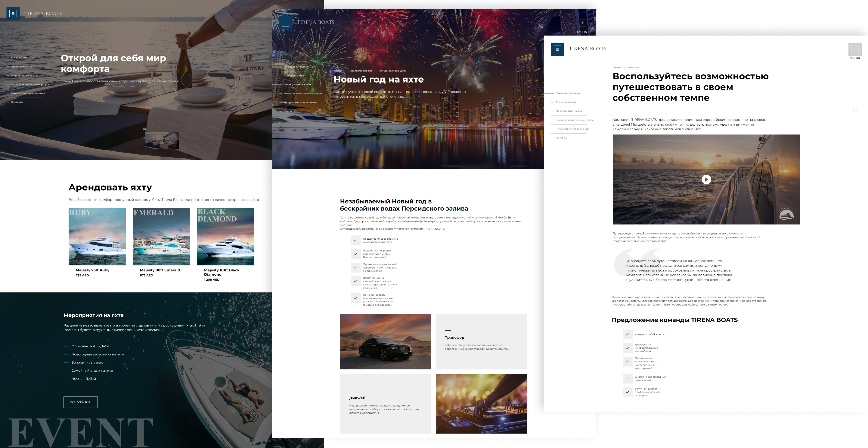
Task: Click the checkmark beside 'Услуги ди-джея'
Action: click(x=627, y=392)
